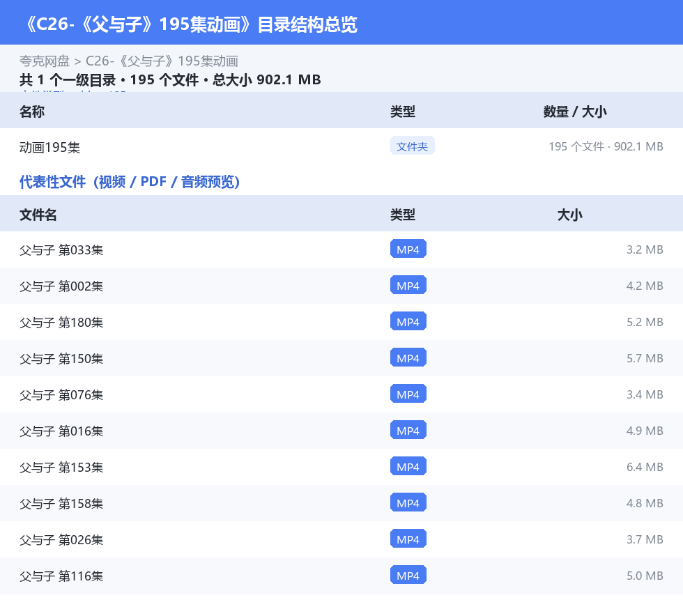Click the 5.7 MB size value
Screen dimensions: 683x616
pos(645,357)
